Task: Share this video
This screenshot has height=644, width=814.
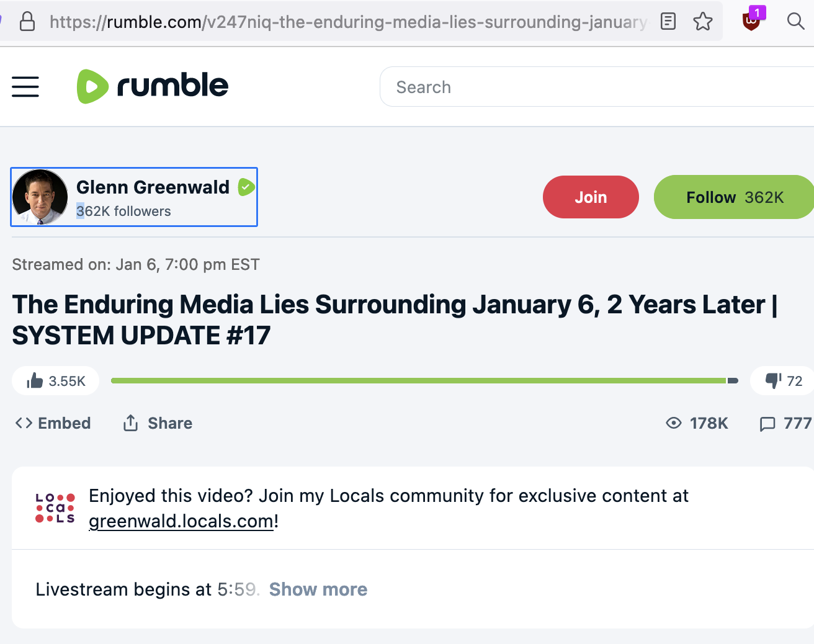Action: point(158,423)
